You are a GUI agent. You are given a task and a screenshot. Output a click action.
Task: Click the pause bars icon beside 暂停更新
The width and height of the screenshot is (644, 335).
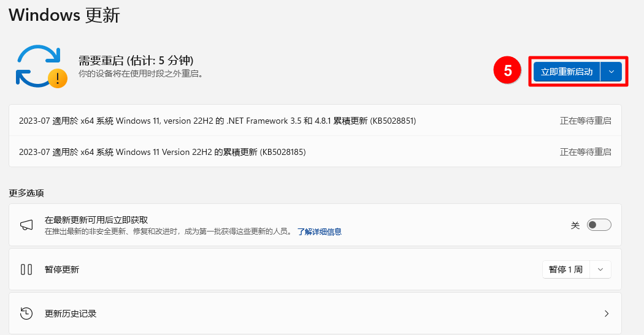[x=26, y=269]
